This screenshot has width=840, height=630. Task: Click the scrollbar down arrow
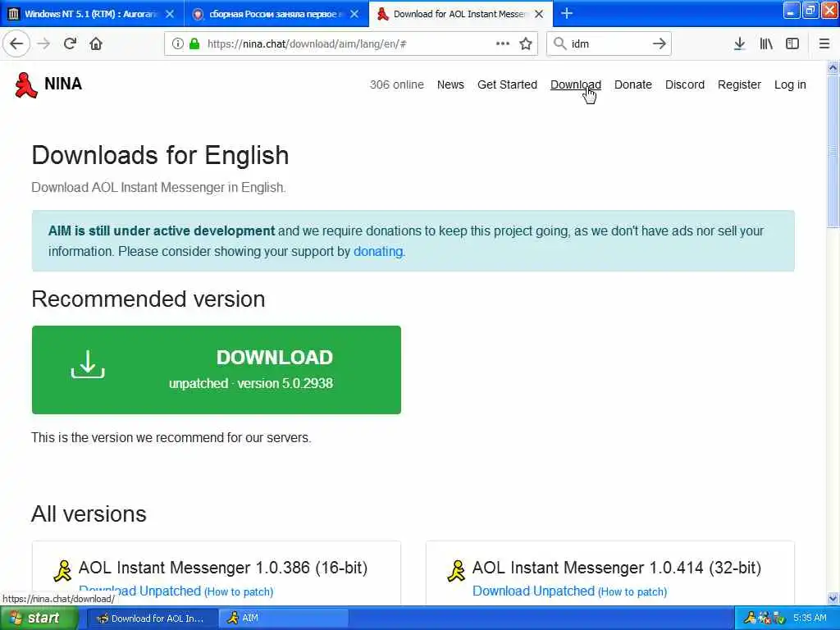coord(833,598)
